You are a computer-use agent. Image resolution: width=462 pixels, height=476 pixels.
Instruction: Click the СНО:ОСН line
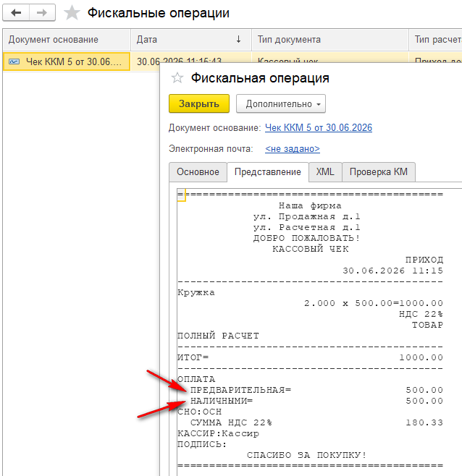[x=200, y=412]
